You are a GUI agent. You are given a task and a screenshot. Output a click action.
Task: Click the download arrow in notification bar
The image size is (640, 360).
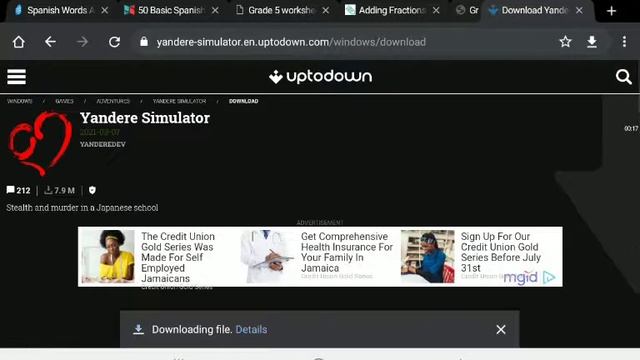139,329
